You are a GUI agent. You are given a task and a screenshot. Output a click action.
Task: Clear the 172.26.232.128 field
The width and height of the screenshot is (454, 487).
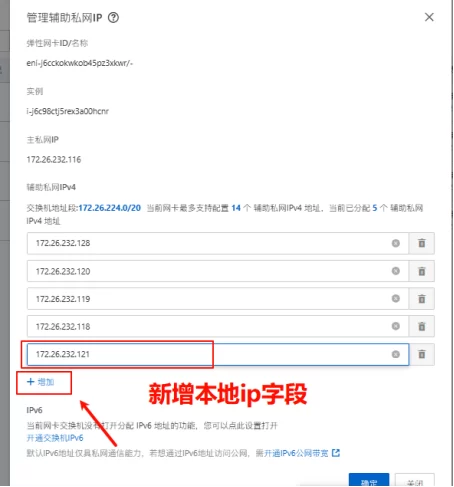[x=396, y=243]
